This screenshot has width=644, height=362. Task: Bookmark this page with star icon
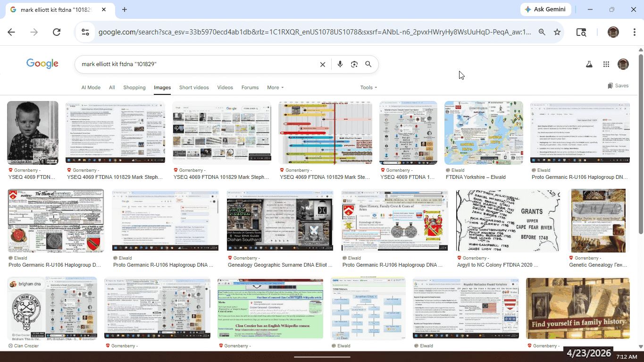click(x=557, y=32)
